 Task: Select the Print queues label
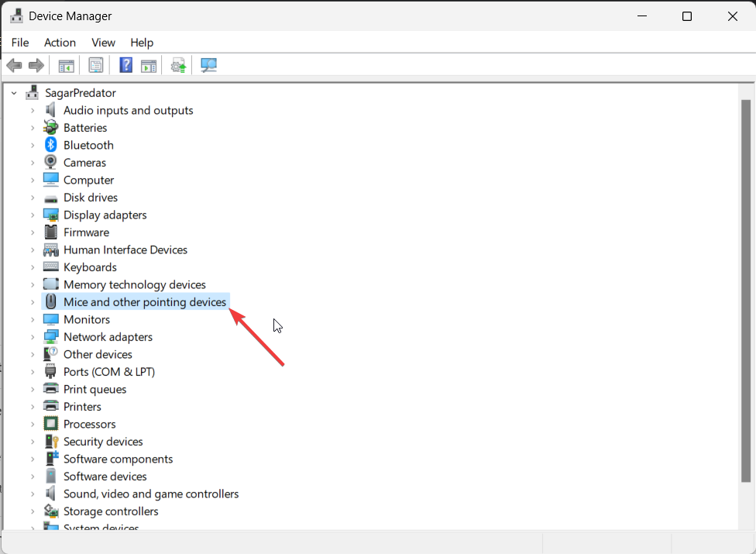click(x=95, y=390)
